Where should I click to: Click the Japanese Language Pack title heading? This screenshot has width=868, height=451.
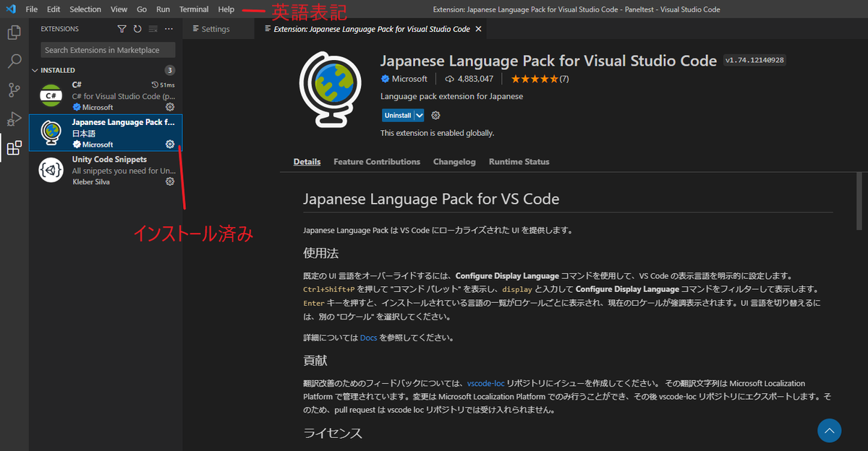(x=548, y=61)
